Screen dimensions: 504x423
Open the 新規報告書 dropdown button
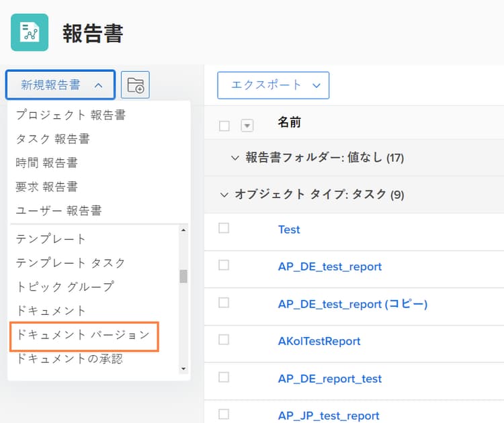[60, 85]
